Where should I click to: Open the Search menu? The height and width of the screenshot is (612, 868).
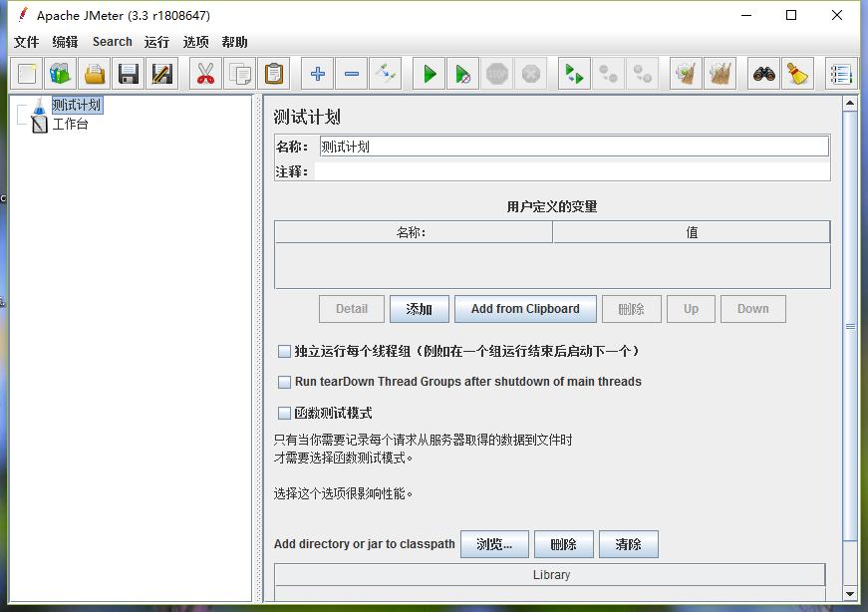[x=113, y=42]
